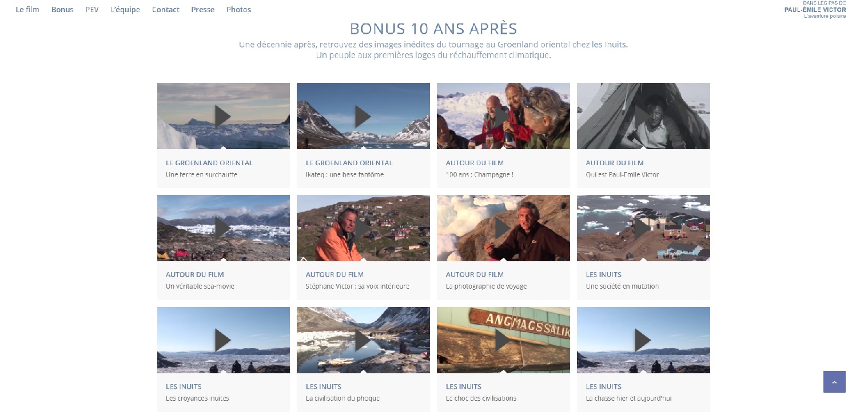
Task: Play 'Les croyances inuites' video
Action: click(223, 341)
